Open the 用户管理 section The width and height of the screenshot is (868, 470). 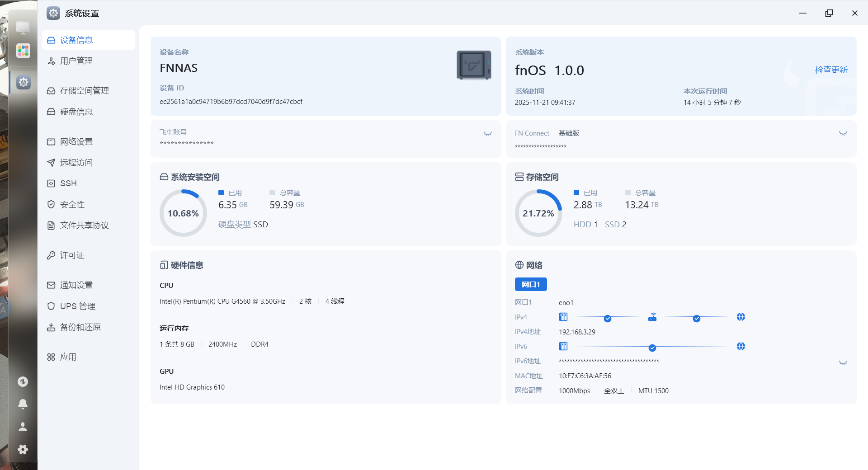click(76, 61)
